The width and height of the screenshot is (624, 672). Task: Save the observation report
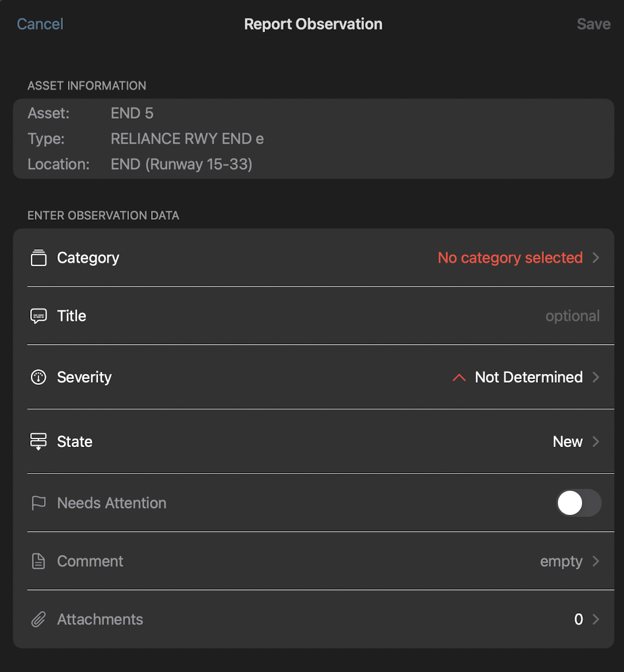(593, 24)
